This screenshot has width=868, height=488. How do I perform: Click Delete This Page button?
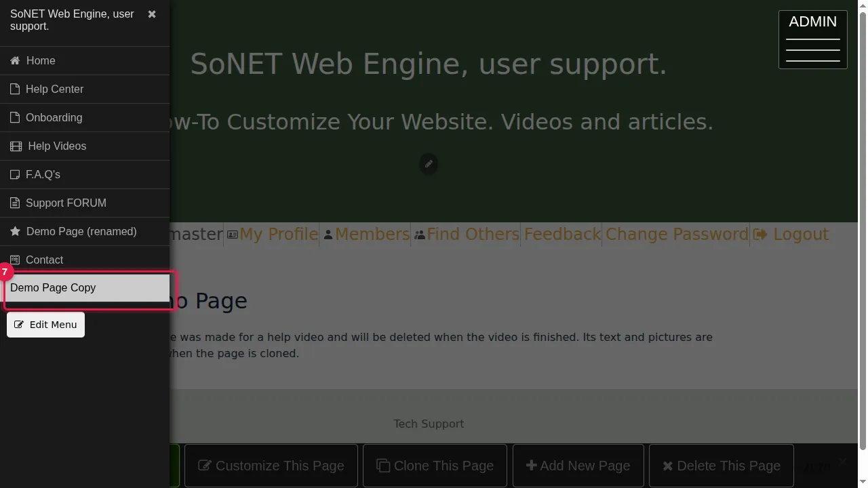(722, 466)
